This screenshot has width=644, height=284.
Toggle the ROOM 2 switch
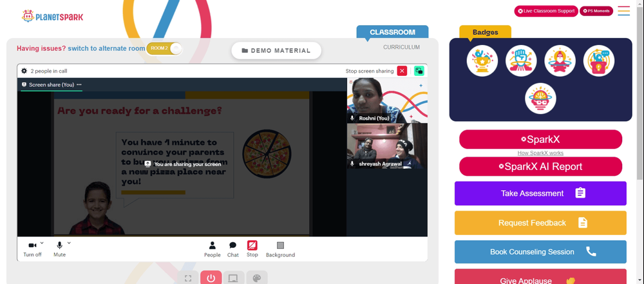point(164,48)
